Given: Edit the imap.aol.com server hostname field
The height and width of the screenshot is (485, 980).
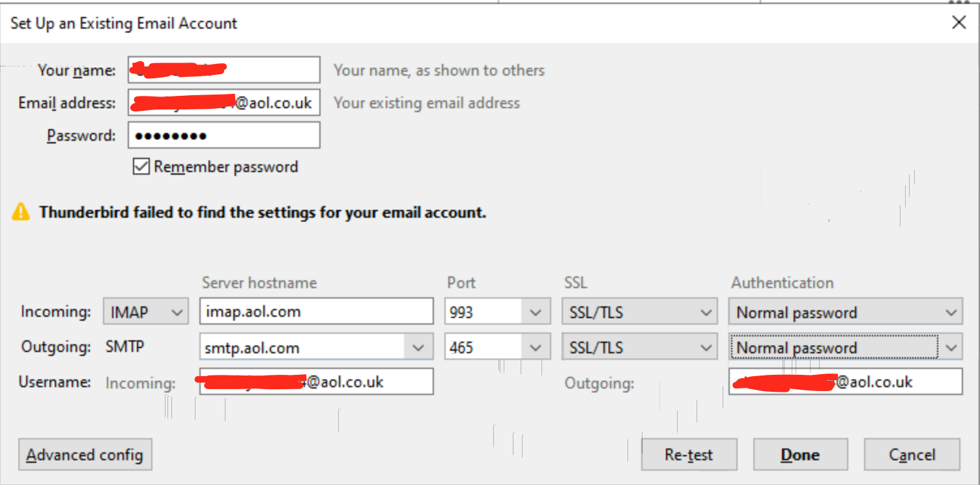Looking at the screenshot, I should tap(316, 312).
